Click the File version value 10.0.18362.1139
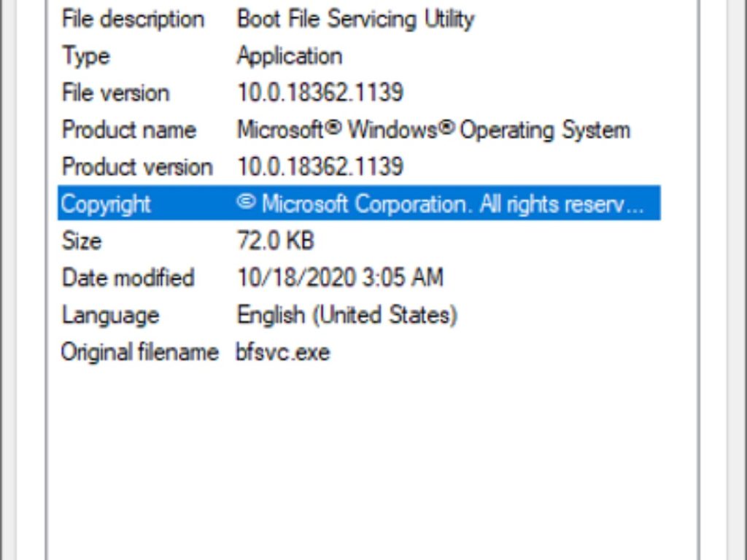This screenshot has height=560, width=747. 320,93
